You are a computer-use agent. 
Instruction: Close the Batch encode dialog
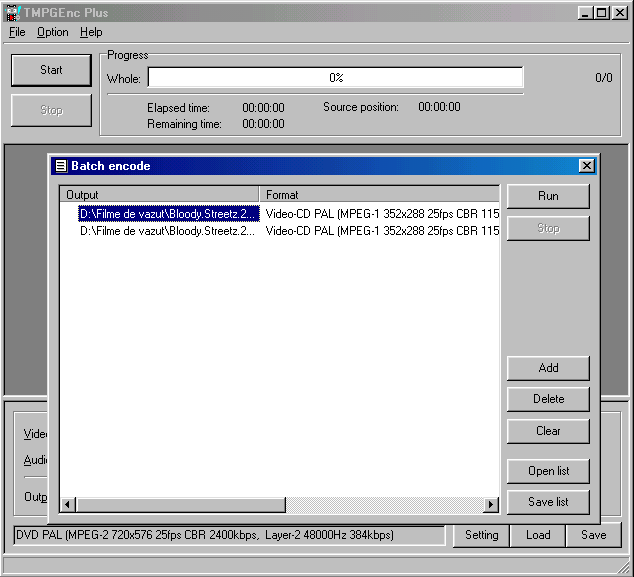point(586,166)
